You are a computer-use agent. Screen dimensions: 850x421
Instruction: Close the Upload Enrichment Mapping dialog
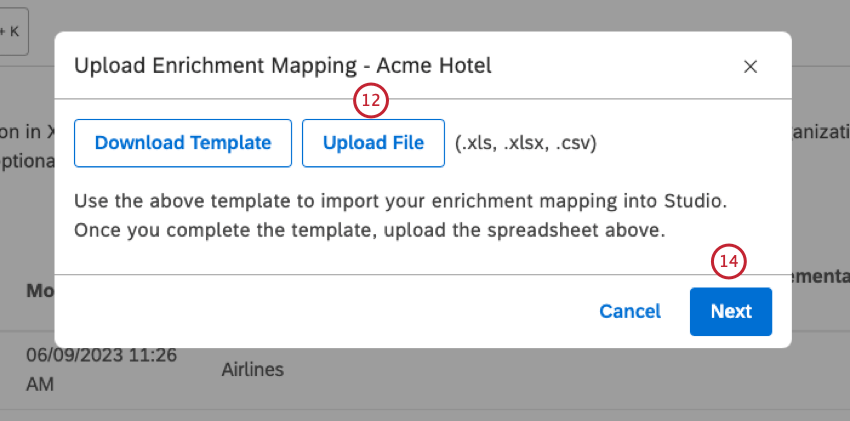pyautogui.click(x=750, y=67)
